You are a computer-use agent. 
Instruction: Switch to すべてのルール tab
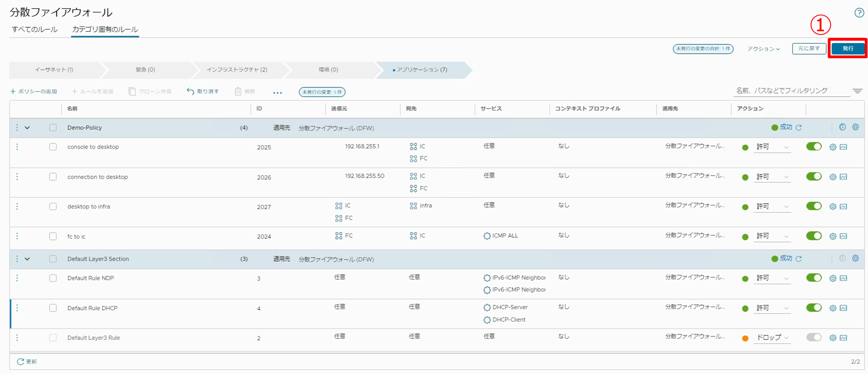click(x=35, y=30)
